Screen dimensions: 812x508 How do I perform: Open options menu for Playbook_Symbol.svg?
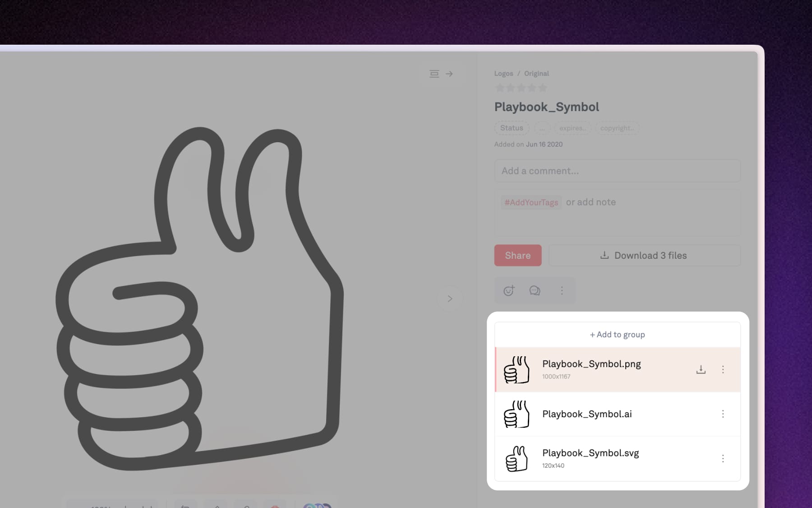(x=723, y=459)
